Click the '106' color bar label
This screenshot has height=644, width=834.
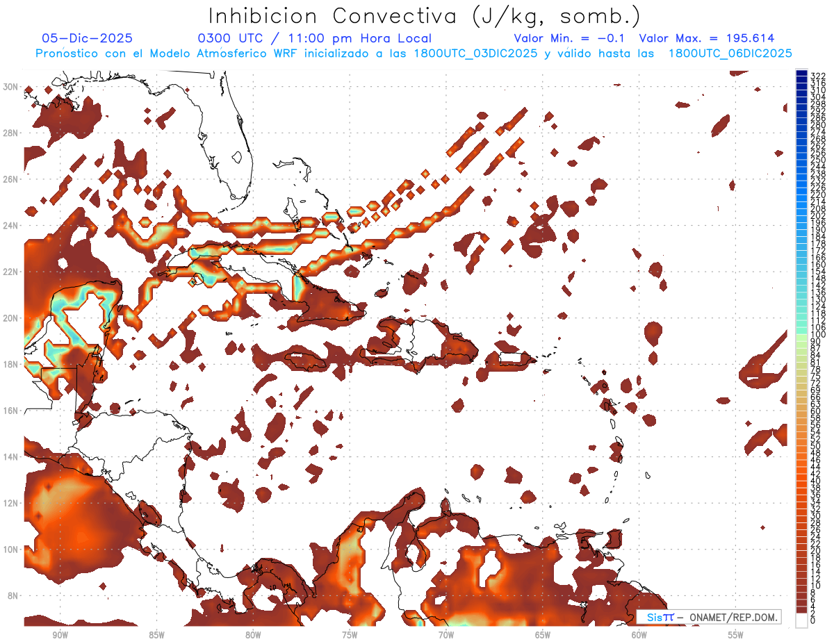coord(818,327)
